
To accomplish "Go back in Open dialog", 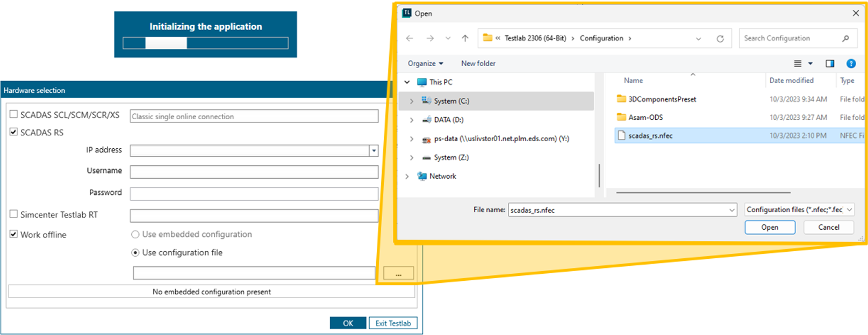I will [410, 38].
